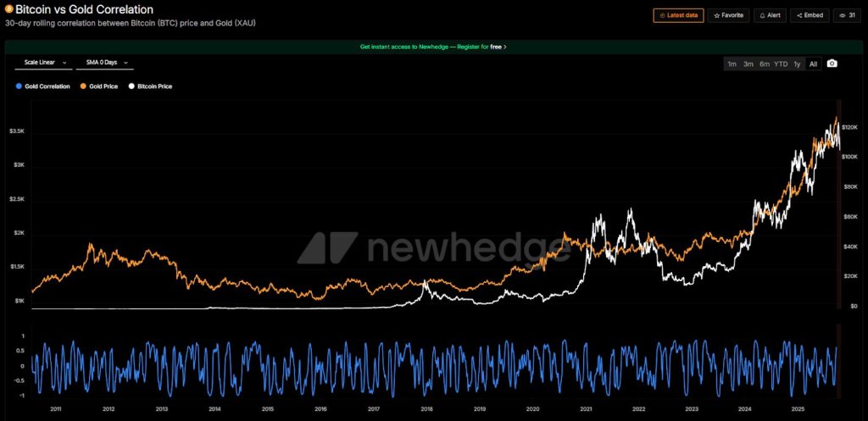Viewport: 868px width, 421px height.
Task: Click the eye views counter showing 31
Action: [848, 15]
